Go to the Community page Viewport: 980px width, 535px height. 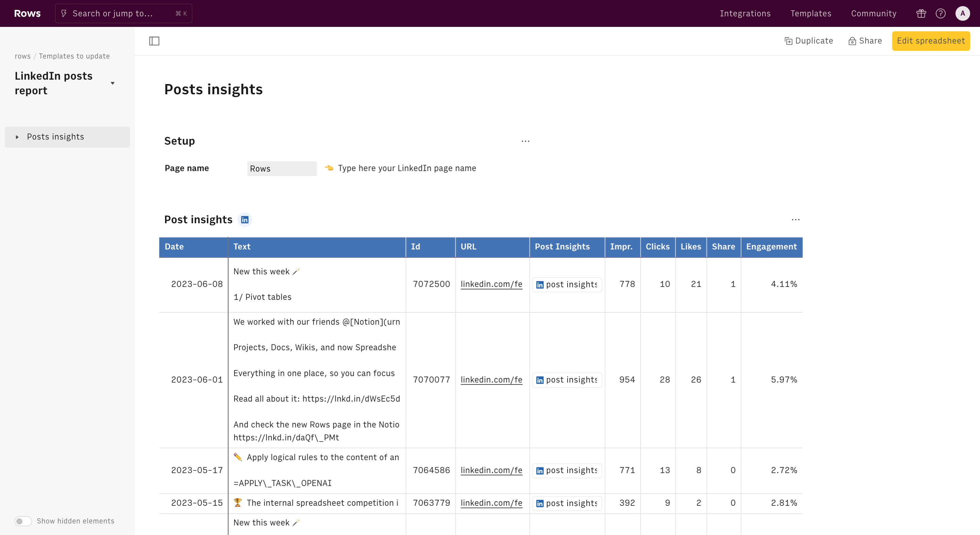coord(873,14)
